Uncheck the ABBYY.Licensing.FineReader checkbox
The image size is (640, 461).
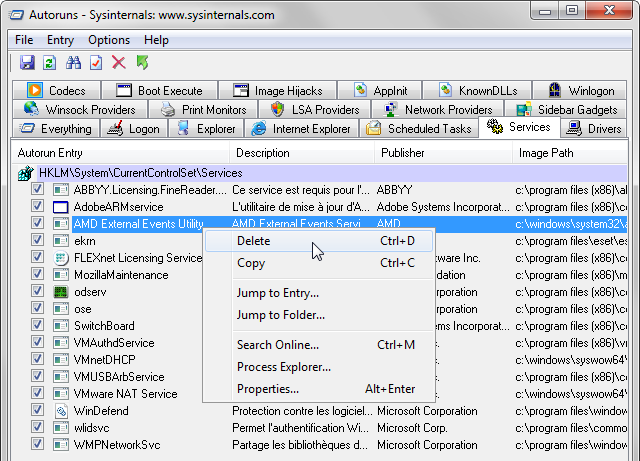[x=38, y=189]
